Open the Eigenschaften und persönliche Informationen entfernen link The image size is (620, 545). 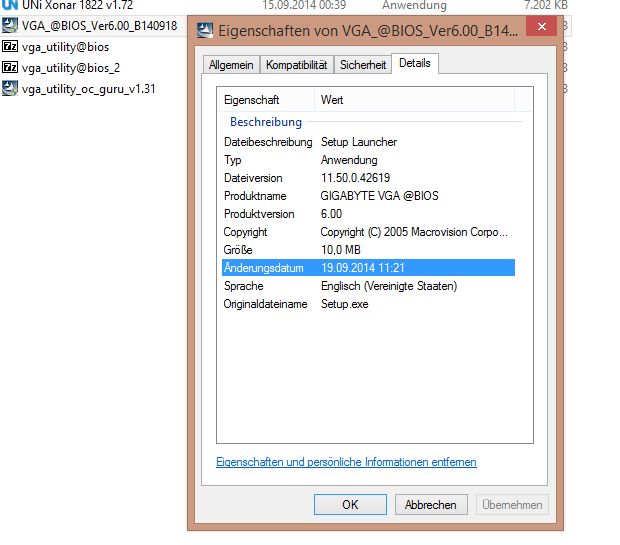click(x=346, y=462)
